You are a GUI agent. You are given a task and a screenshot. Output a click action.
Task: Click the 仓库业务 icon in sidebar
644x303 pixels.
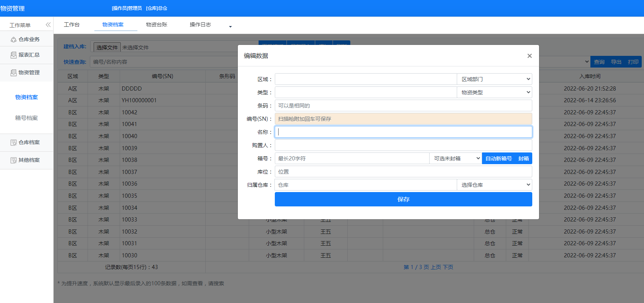[x=14, y=40]
